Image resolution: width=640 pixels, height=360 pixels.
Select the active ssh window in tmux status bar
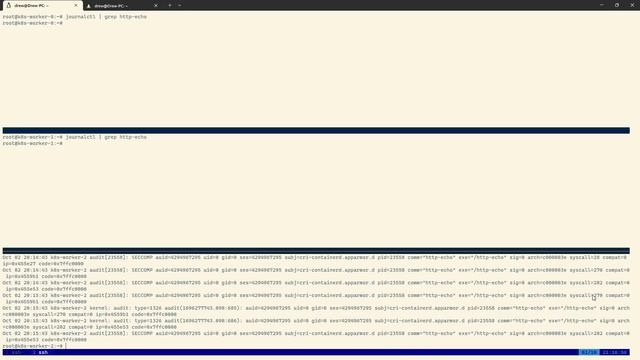(40, 352)
